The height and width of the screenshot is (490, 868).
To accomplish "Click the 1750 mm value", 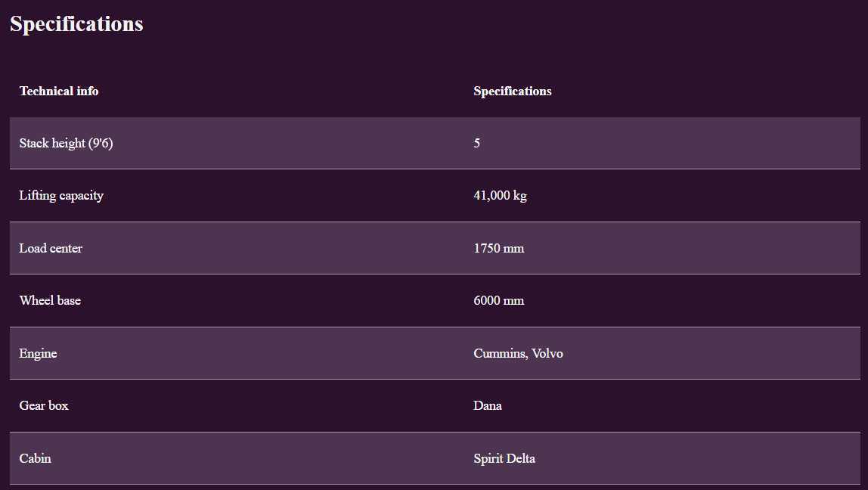I will [498, 248].
